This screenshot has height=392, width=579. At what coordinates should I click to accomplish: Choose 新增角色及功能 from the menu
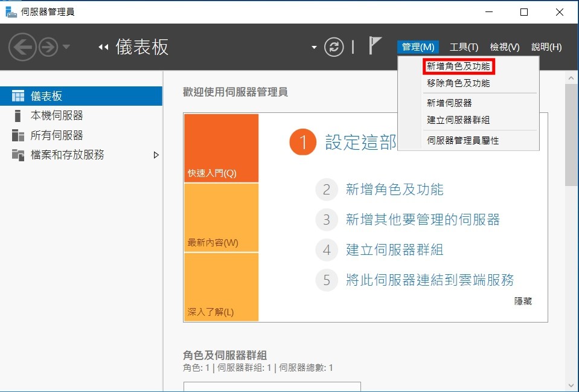[x=458, y=66]
